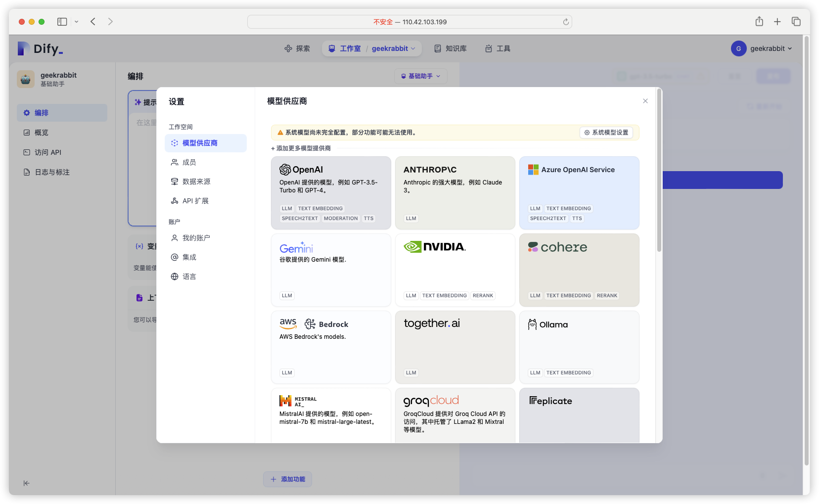Click the geekrabbit app robot icon
Viewport: 819px width, 504px height.
coord(26,79)
